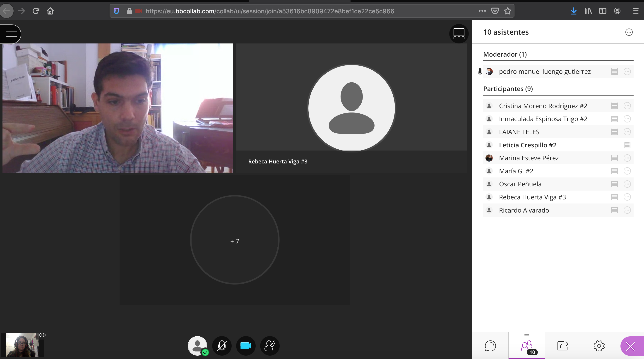Open controls for pedro manuel luengo gutierrez
The image size is (644, 359).
click(x=627, y=72)
